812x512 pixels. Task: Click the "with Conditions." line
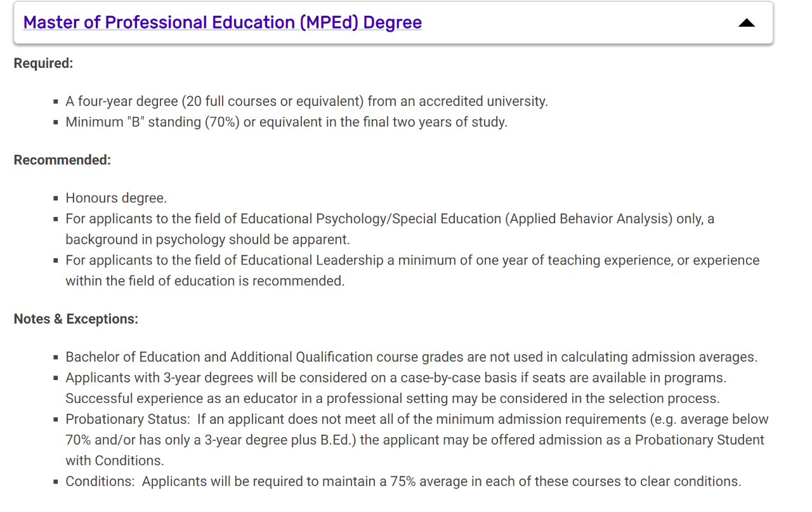point(115,460)
